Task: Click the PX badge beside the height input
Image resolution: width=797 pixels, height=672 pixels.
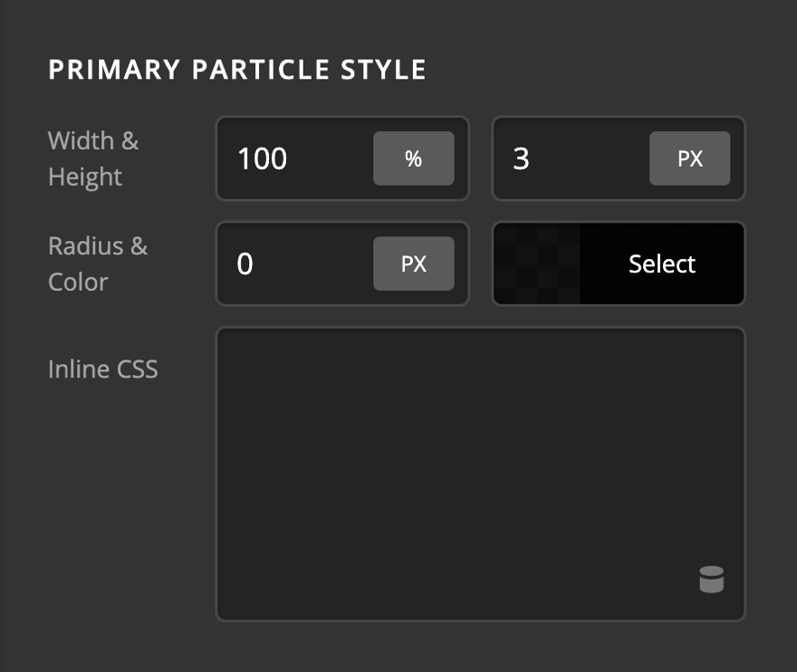Action: pos(690,158)
